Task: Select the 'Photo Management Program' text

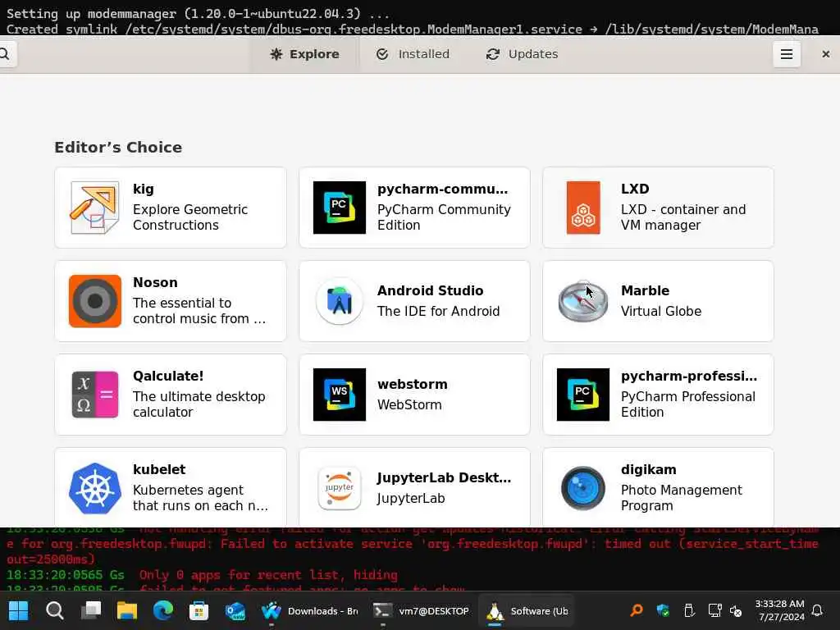Action: [x=682, y=498]
